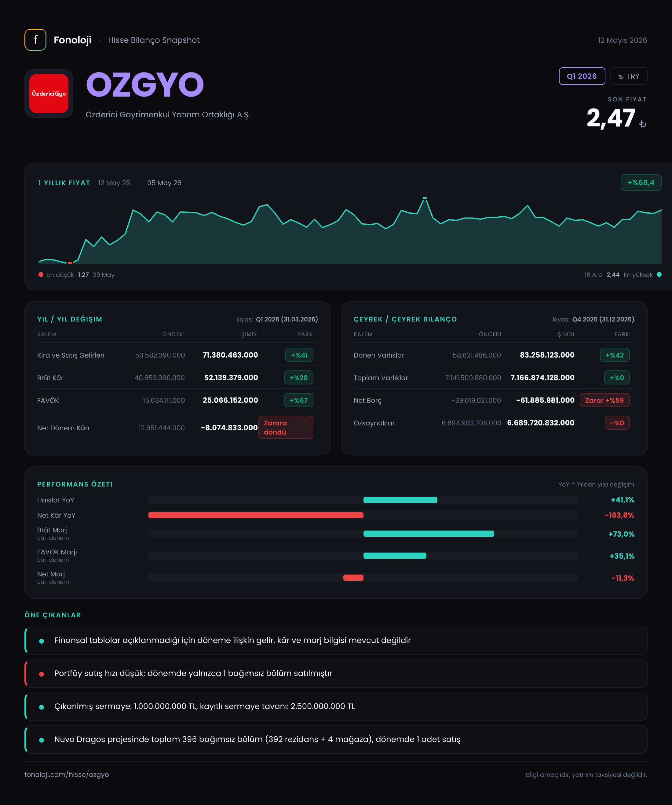Click the Nuvo Dragos project highlight
This screenshot has width=672, height=805.
pos(336,740)
